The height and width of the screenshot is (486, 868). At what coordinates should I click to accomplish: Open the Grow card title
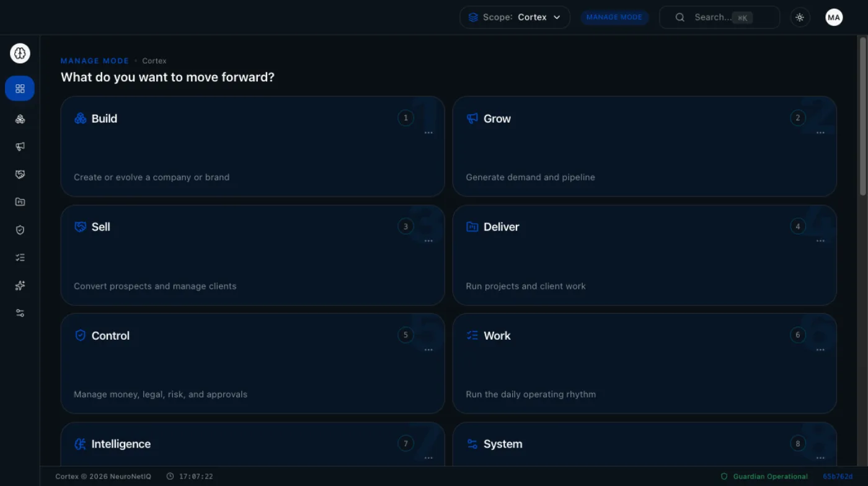[497, 118]
